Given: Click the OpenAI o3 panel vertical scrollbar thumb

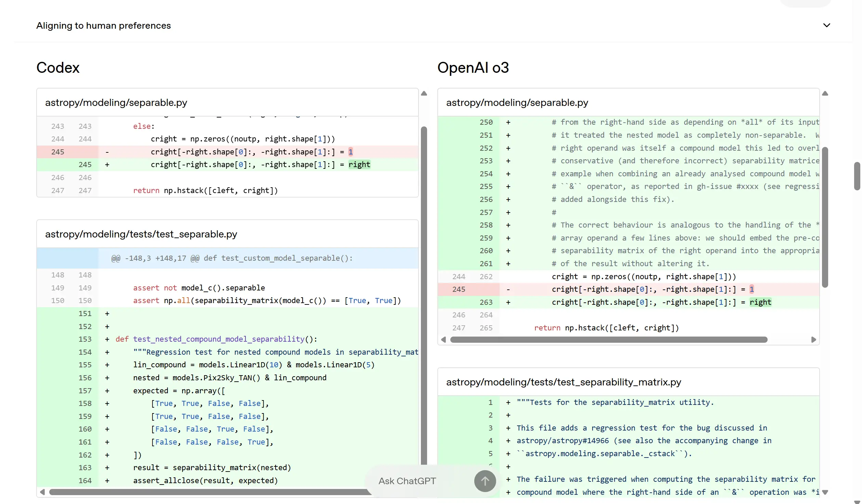Looking at the screenshot, I should [x=825, y=217].
